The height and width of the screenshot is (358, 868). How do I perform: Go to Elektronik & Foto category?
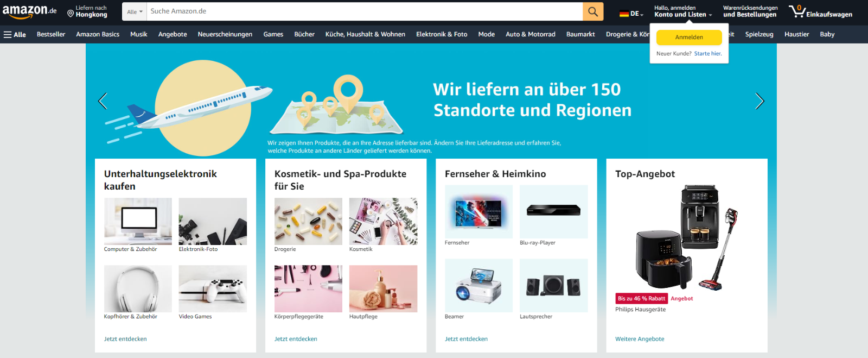click(442, 34)
